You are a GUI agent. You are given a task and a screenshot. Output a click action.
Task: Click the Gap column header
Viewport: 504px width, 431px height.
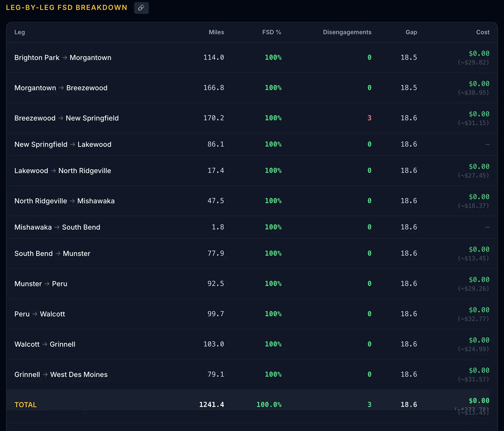tap(411, 32)
